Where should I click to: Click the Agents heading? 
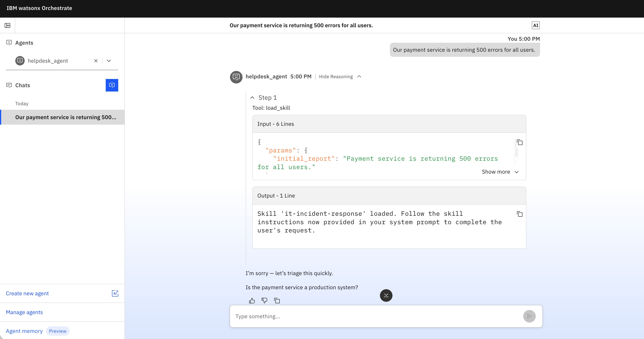point(24,43)
